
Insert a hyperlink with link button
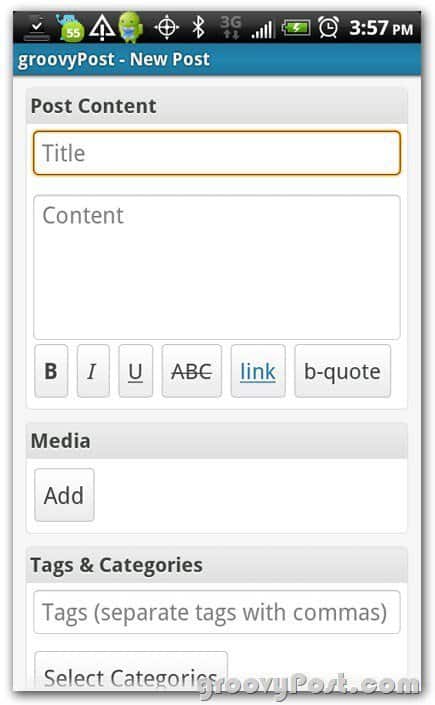(x=258, y=371)
